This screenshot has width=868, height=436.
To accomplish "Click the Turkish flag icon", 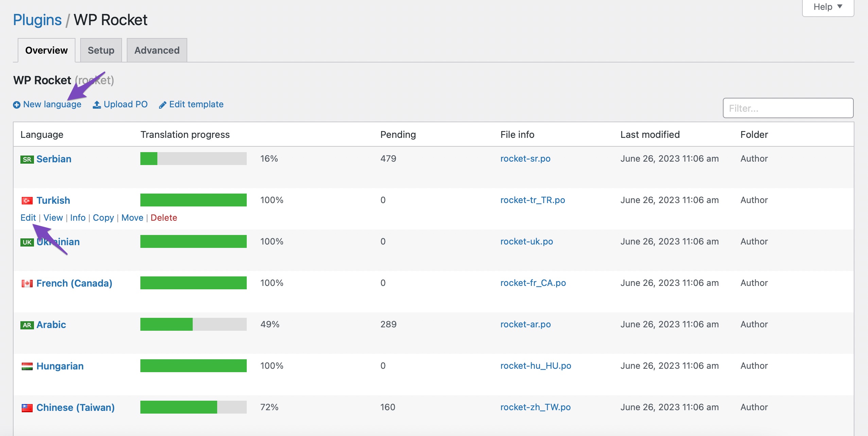I will point(27,201).
